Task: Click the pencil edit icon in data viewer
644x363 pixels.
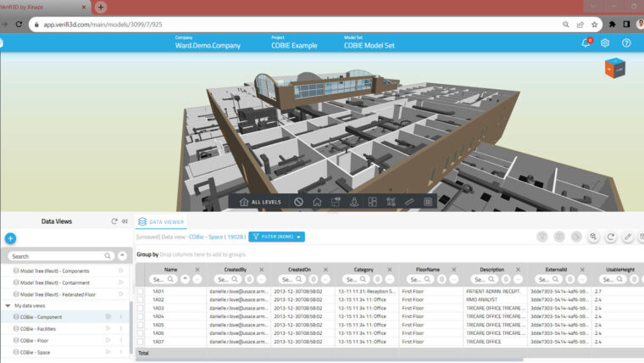Action: point(628,237)
